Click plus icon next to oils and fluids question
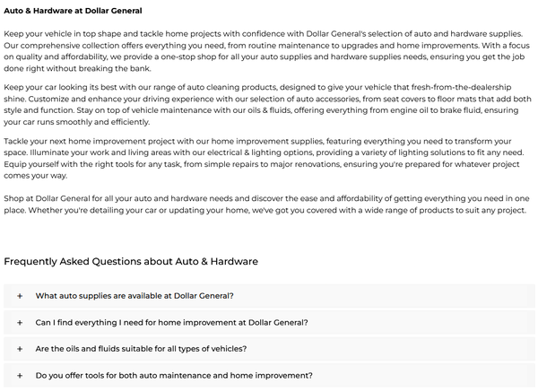 pos(20,348)
